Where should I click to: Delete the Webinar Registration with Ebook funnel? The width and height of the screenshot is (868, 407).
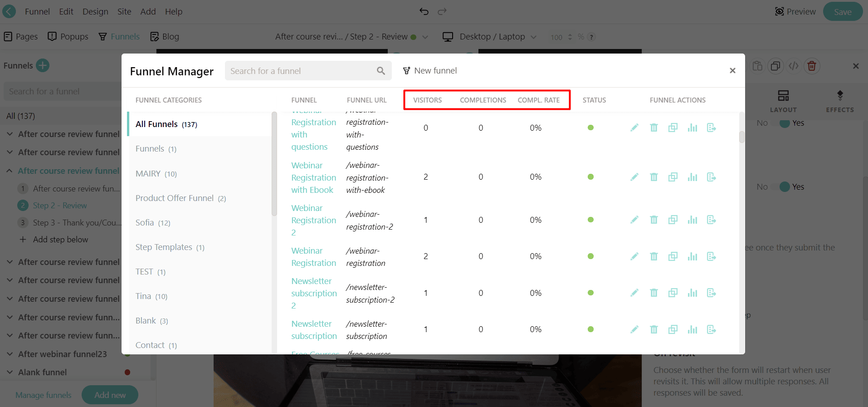click(x=654, y=177)
